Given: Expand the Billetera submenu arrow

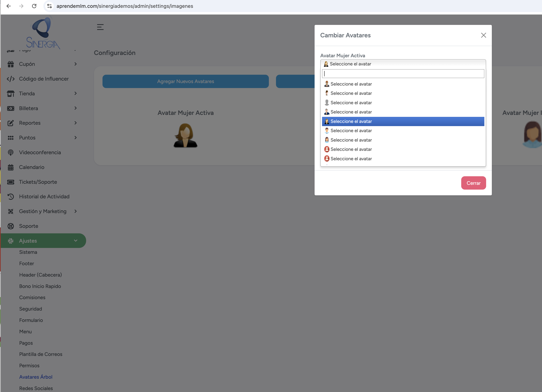Looking at the screenshot, I should 75,108.
